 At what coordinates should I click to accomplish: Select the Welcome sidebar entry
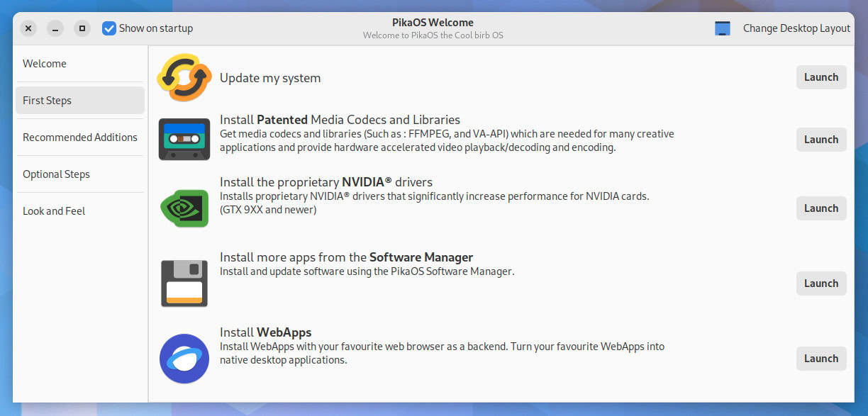pos(45,63)
